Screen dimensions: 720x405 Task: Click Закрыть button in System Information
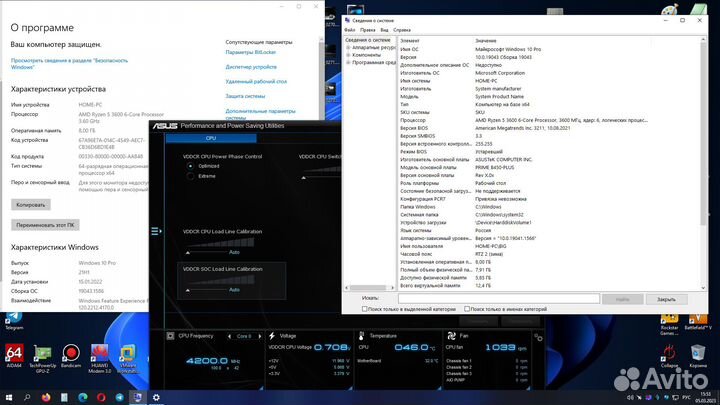click(x=666, y=299)
